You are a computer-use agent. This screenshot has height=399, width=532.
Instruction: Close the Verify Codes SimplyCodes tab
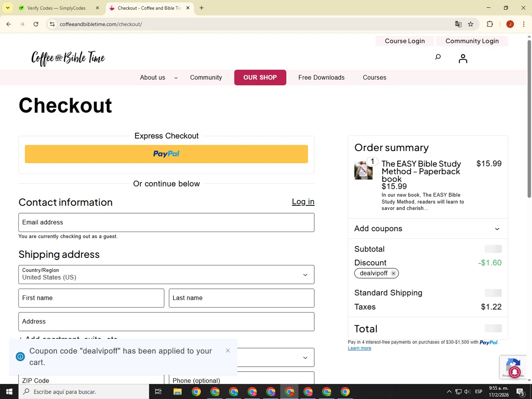tap(98, 8)
